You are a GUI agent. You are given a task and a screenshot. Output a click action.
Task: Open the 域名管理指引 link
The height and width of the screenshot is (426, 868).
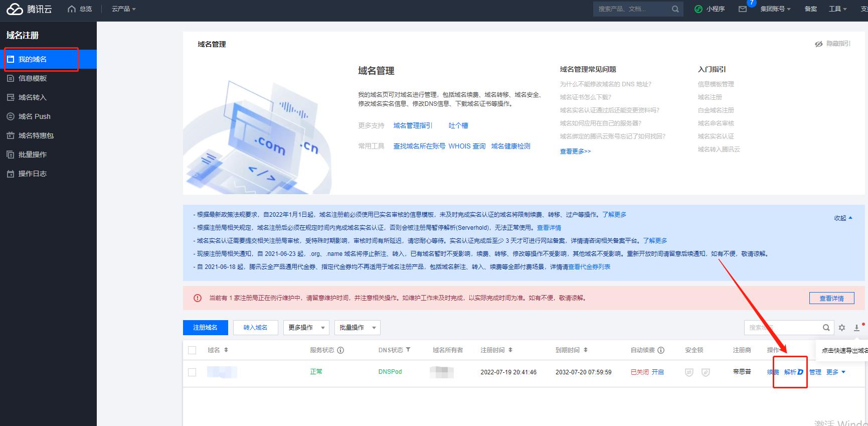click(413, 125)
